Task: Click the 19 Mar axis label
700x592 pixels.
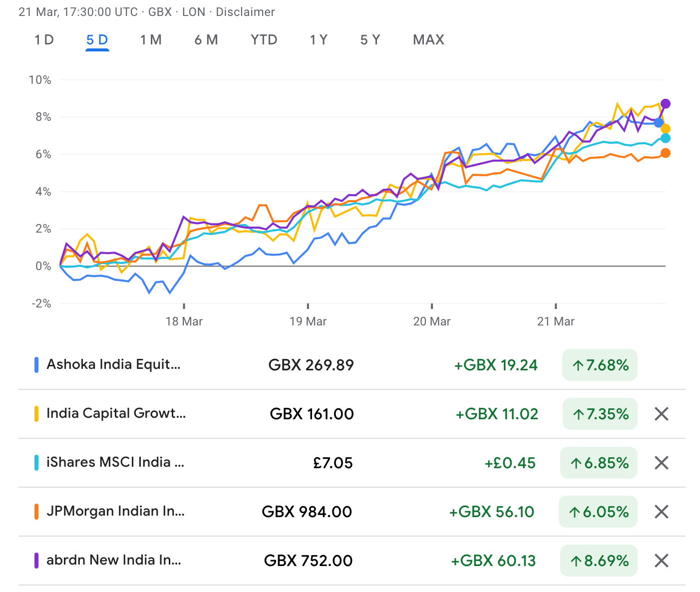Action: (x=308, y=321)
